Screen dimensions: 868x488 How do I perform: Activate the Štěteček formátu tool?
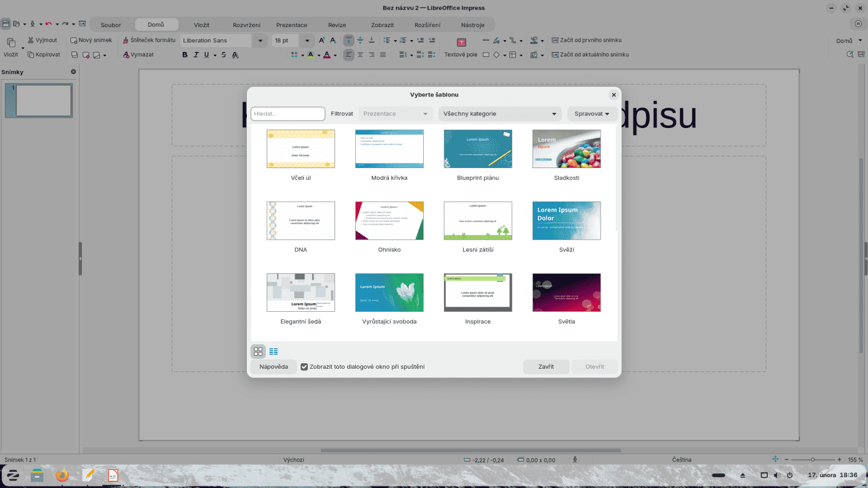click(149, 40)
